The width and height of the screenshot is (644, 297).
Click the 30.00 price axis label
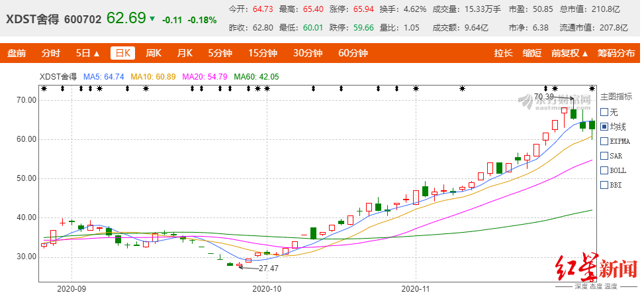coord(26,257)
